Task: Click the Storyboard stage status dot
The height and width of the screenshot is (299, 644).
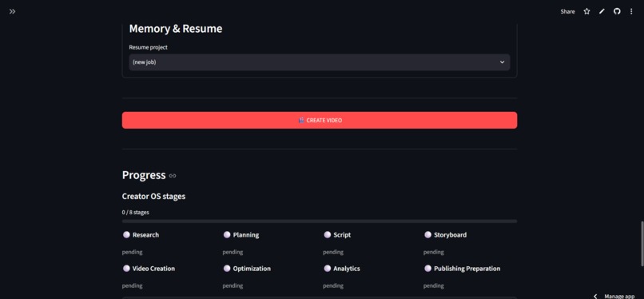Action: click(x=427, y=234)
